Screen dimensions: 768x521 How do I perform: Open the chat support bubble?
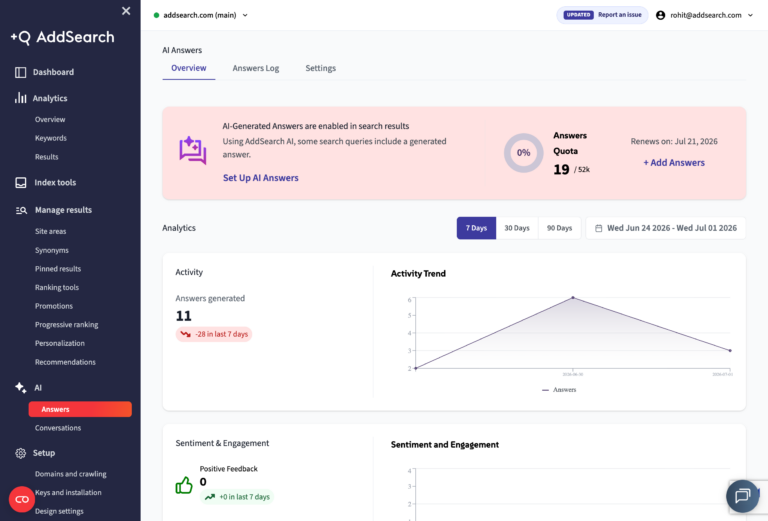point(743,496)
